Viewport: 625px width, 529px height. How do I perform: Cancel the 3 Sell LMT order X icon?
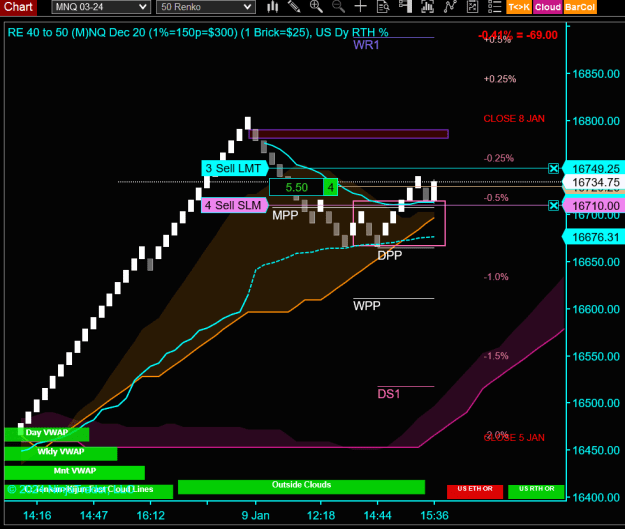(x=553, y=169)
